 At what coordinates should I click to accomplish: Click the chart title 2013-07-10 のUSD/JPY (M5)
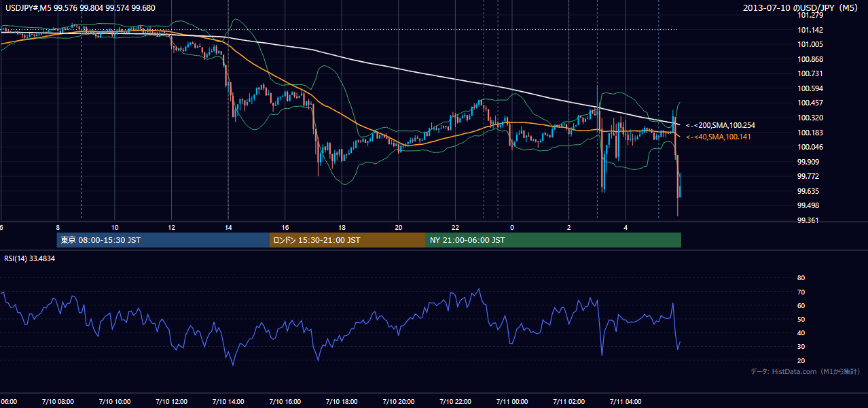801,8
